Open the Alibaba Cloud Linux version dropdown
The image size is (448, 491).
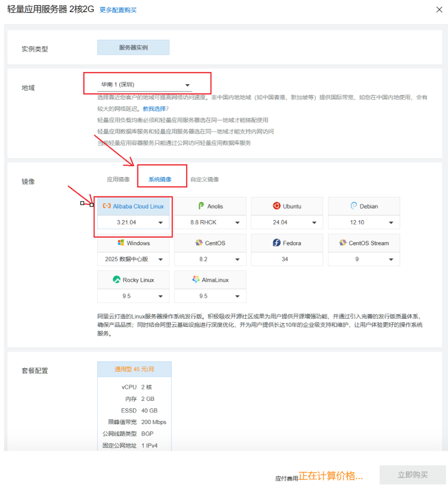(133, 222)
